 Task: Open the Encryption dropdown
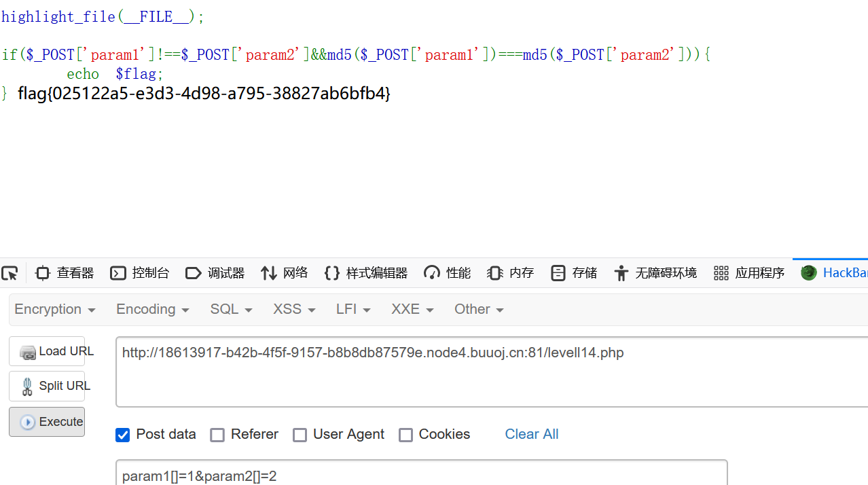tap(55, 309)
